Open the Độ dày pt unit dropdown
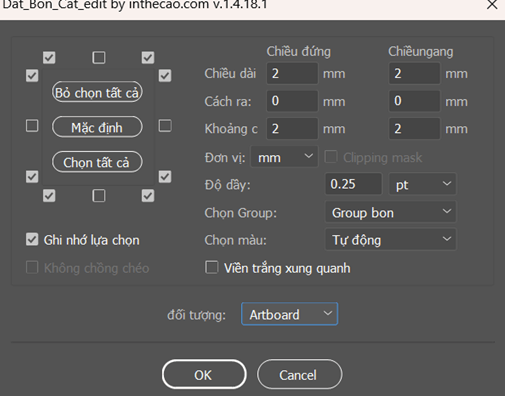The width and height of the screenshot is (505, 396). (422, 184)
